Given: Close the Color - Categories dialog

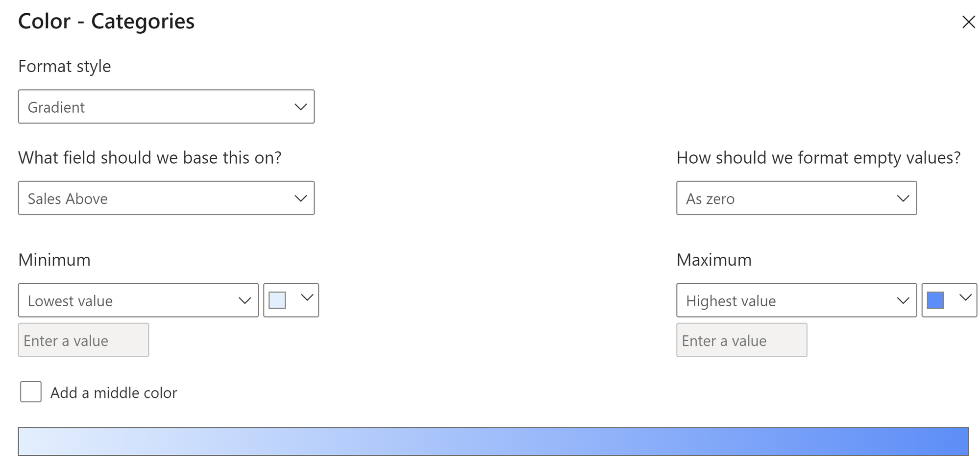Looking at the screenshot, I should tap(968, 22).
